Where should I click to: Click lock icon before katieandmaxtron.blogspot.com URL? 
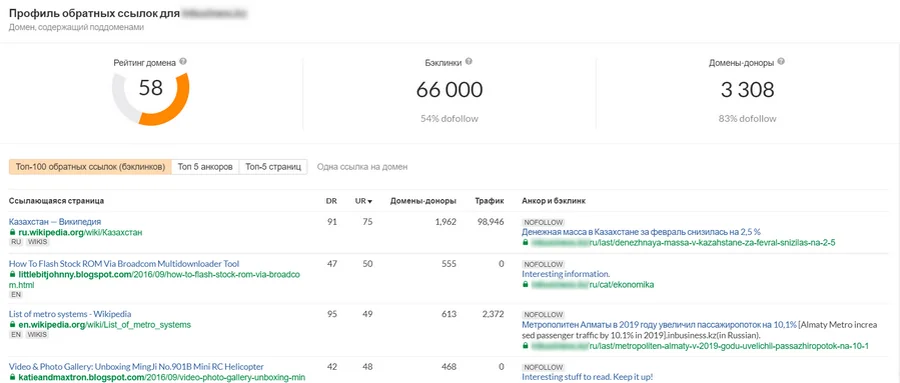pyautogui.click(x=12, y=378)
